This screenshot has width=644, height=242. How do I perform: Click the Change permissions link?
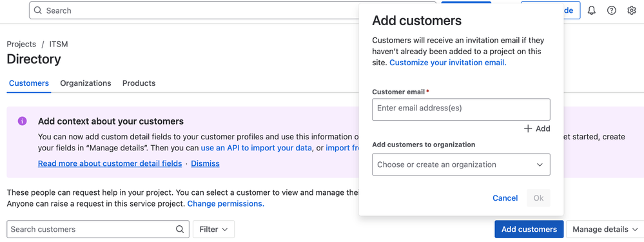pos(226,204)
